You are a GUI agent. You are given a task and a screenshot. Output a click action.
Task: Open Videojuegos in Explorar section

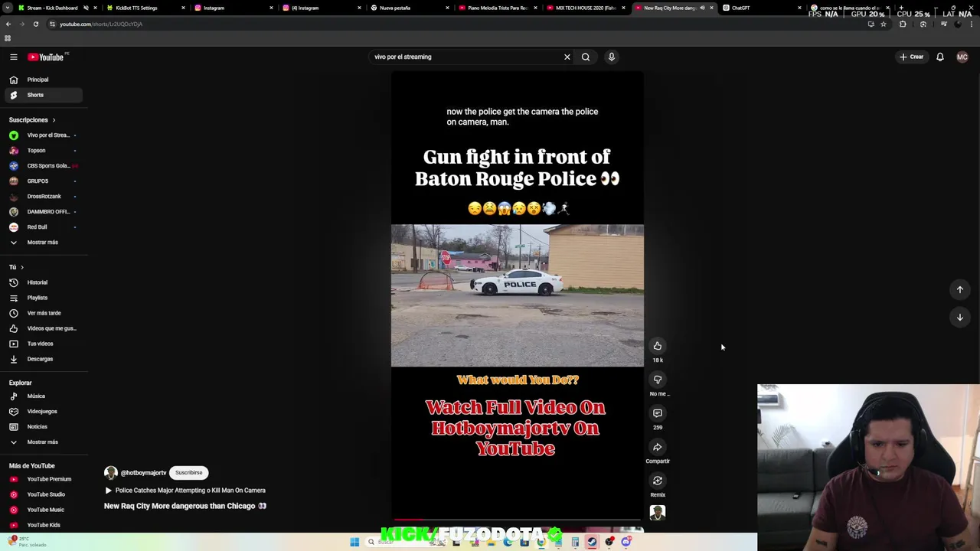(44, 411)
